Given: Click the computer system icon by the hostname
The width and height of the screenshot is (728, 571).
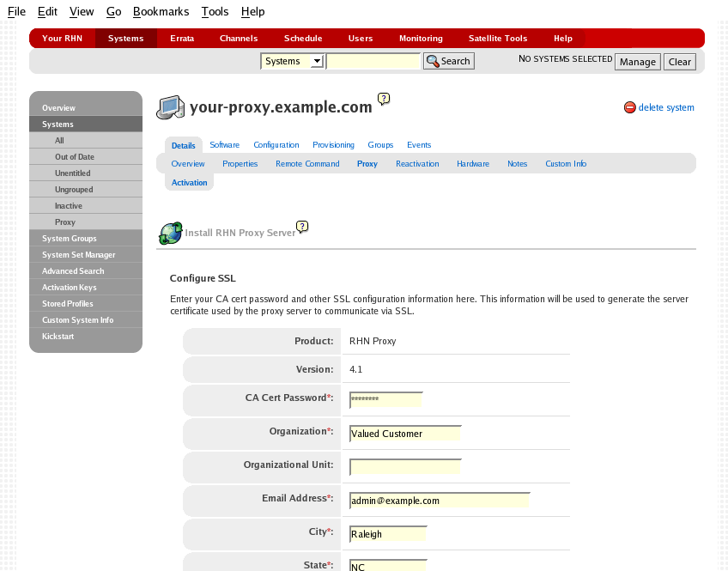Looking at the screenshot, I should coord(170,107).
